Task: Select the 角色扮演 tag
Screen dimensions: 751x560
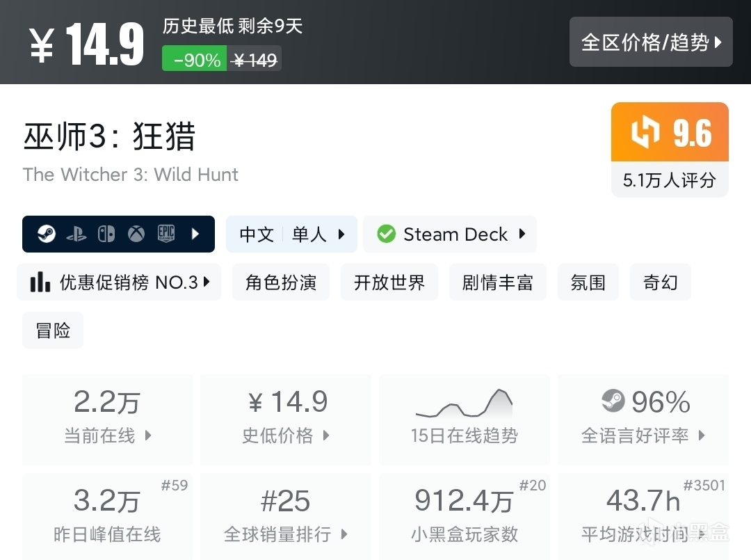Action: 281,282
